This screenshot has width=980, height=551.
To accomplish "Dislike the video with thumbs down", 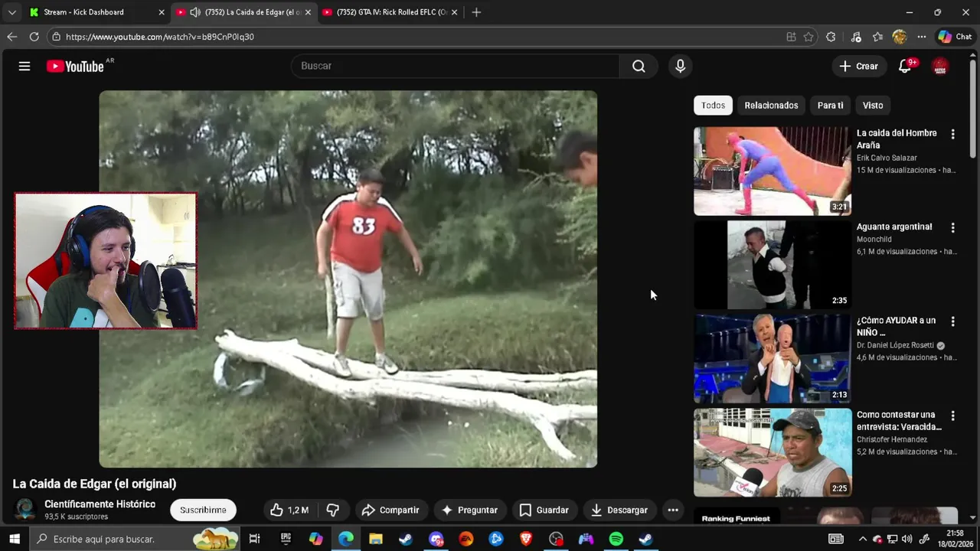I will point(333,510).
